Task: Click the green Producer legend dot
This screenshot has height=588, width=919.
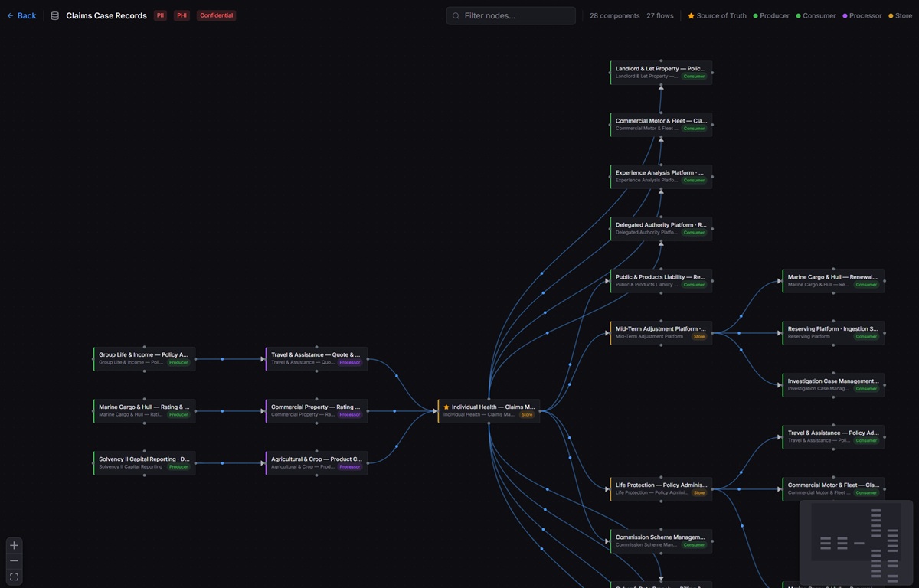Action: coord(755,15)
